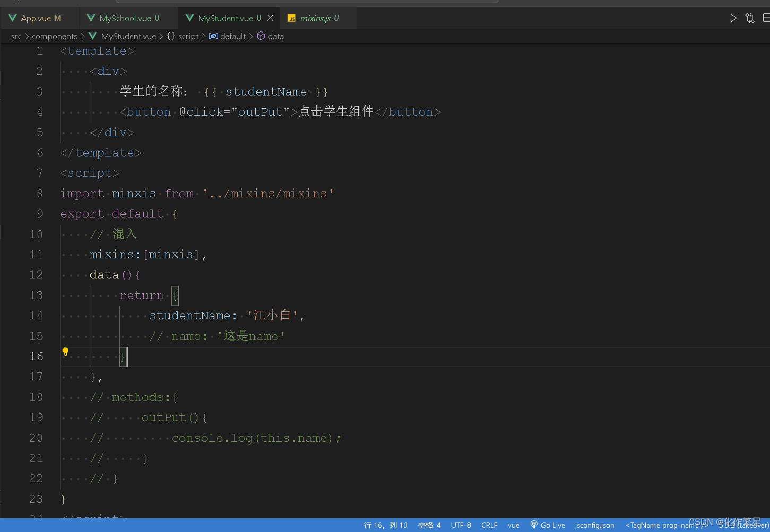The image size is (770, 532).
Task: Expand the 'script' breadcrumb
Action: [x=183, y=36]
